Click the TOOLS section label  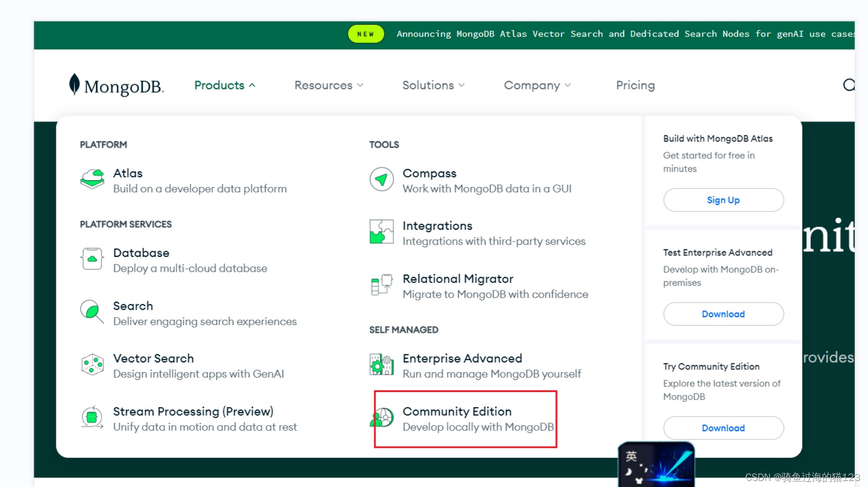pyautogui.click(x=384, y=145)
